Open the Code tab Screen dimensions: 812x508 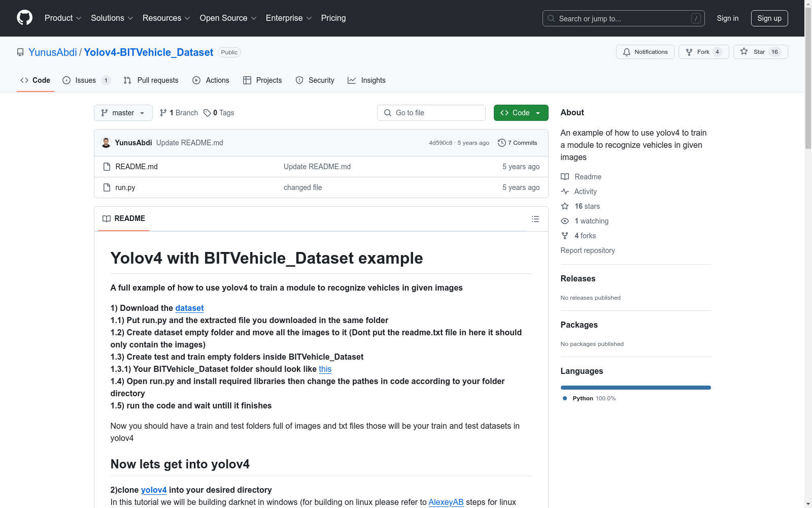pos(36,80)
